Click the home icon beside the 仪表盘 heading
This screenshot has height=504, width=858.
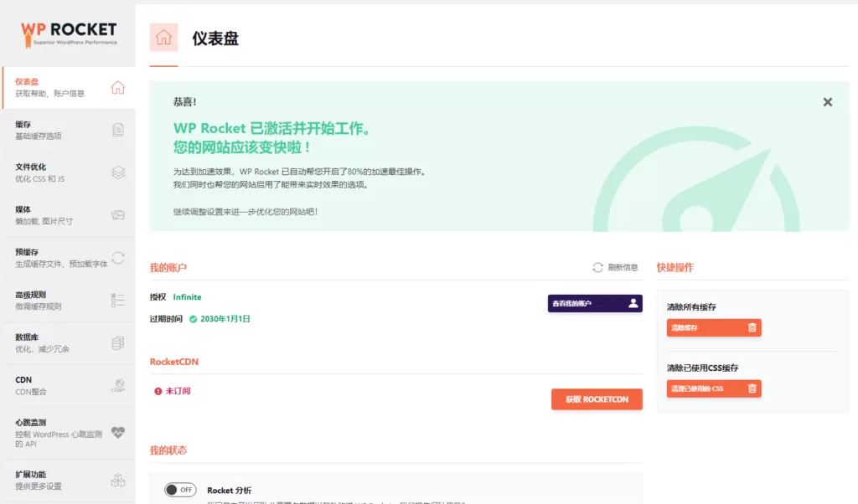(164, 37)
